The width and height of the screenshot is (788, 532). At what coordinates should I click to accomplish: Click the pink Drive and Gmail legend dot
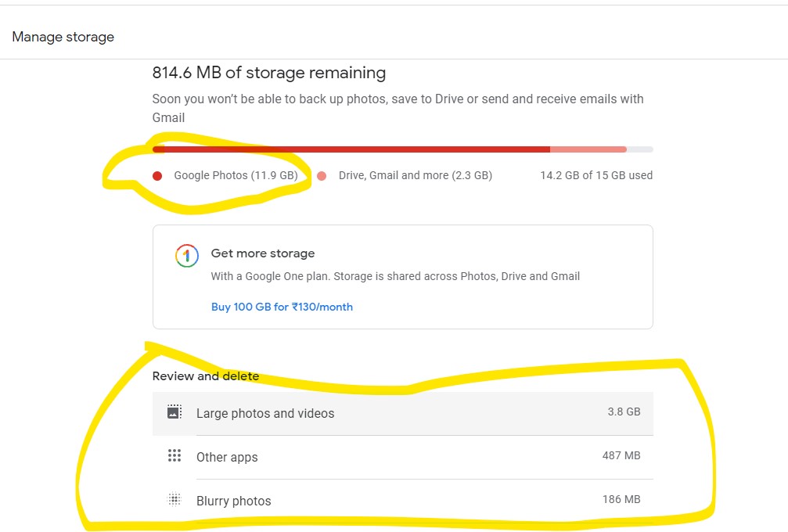(x=322, y=176)
